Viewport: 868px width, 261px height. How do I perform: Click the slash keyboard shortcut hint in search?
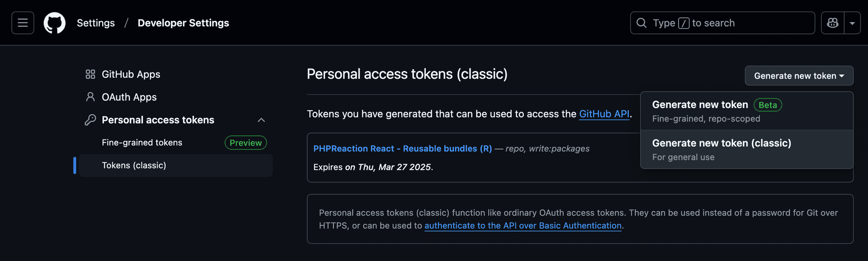[x=684, y=22]
